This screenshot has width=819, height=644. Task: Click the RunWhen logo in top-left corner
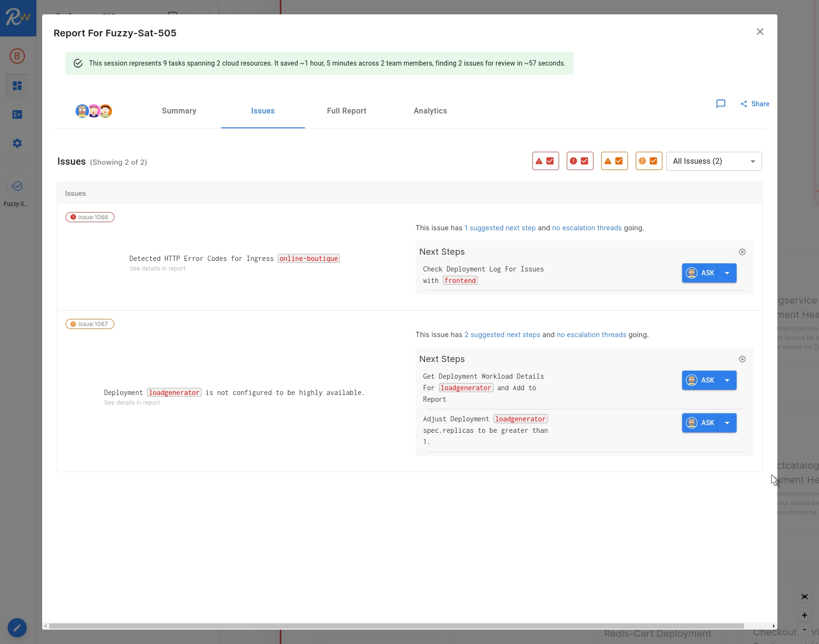(x=18, y=18)
